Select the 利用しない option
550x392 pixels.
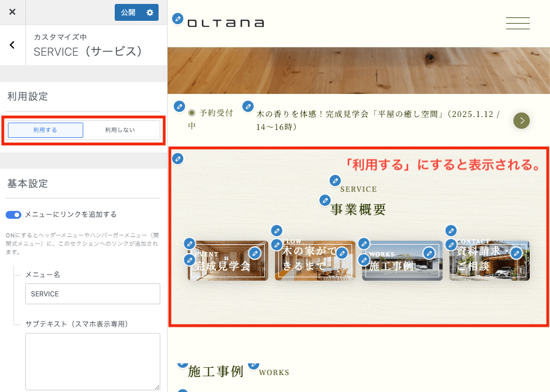pos(120,130)
